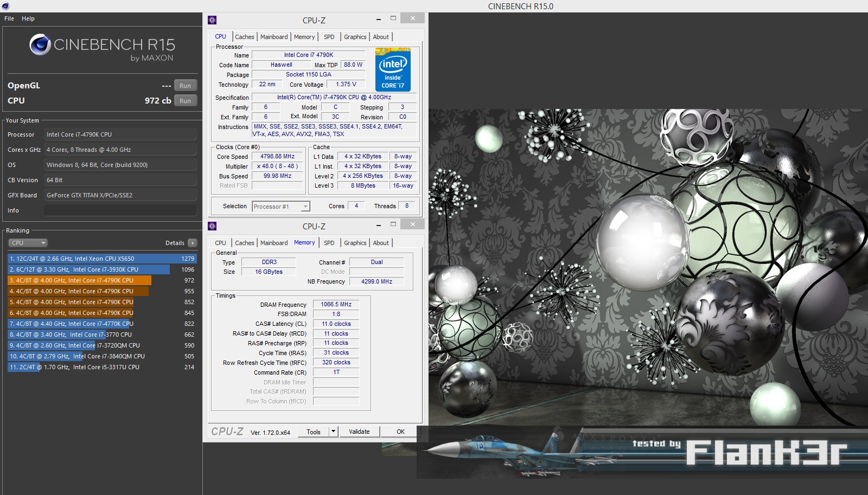Open the Processor #1 selection dropdown
The width and height of the screenshot is (868, 495).
(x=281, y=207)
